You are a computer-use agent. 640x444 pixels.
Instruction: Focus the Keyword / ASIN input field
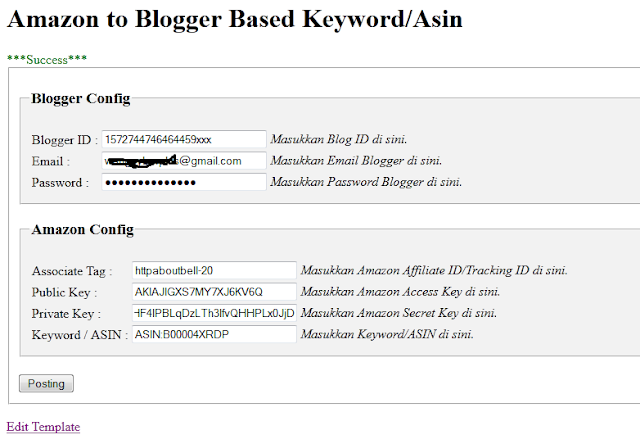[214, 334]
